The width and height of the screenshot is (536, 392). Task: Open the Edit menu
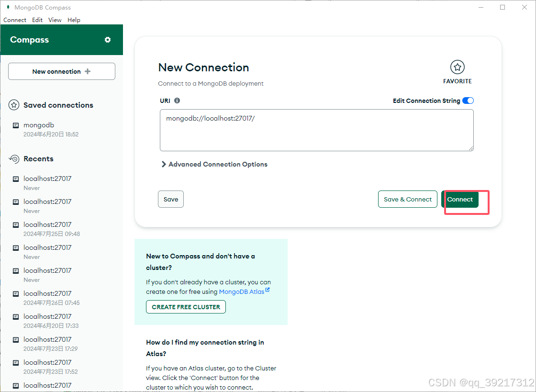coord(37,20)
